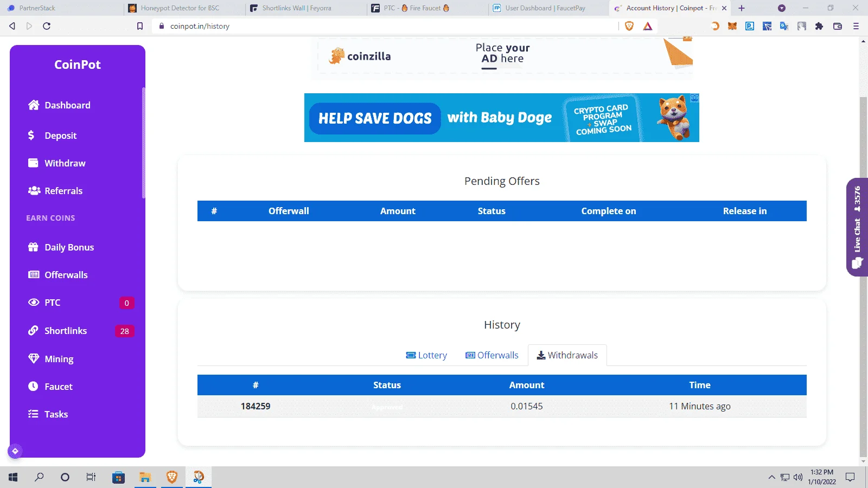Open the Referrals page
Screen dimensions: 868x488
point(55,191)
